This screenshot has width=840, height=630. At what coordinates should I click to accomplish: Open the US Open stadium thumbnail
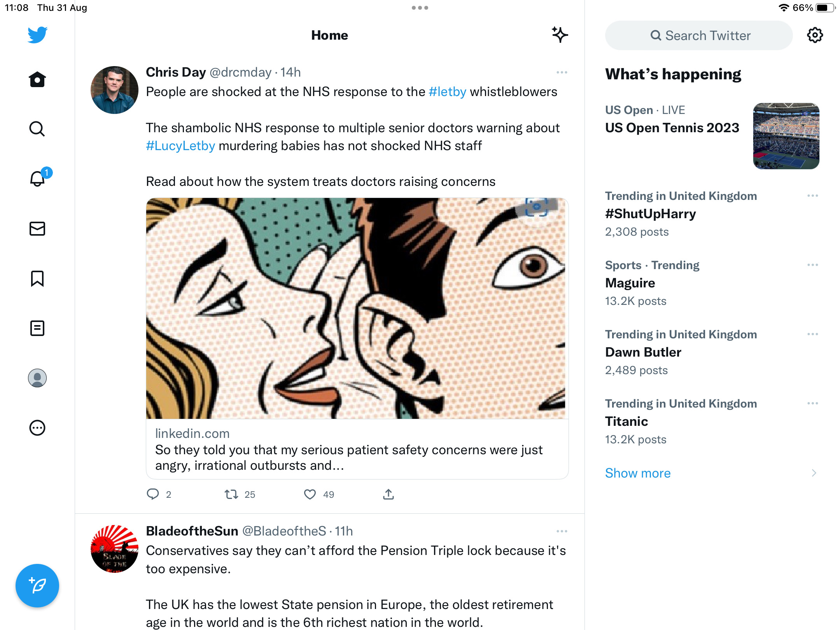(786, 136)
